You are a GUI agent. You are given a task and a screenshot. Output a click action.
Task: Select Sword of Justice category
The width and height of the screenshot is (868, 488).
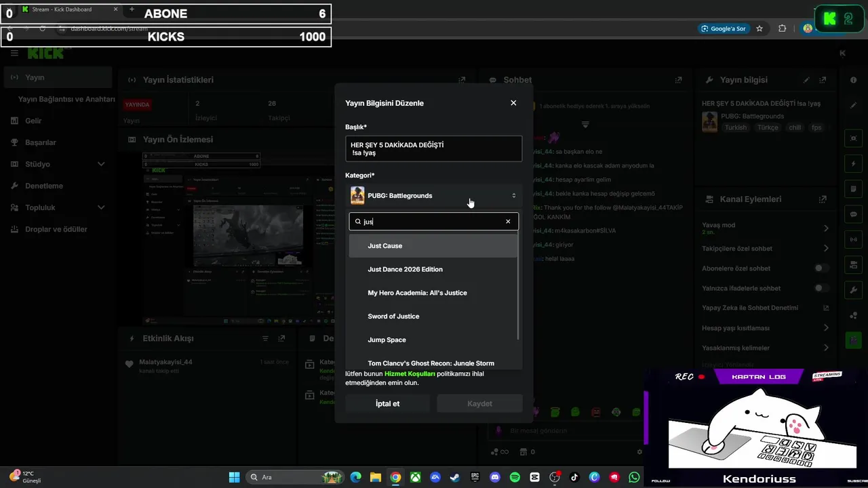click(433, 317)
